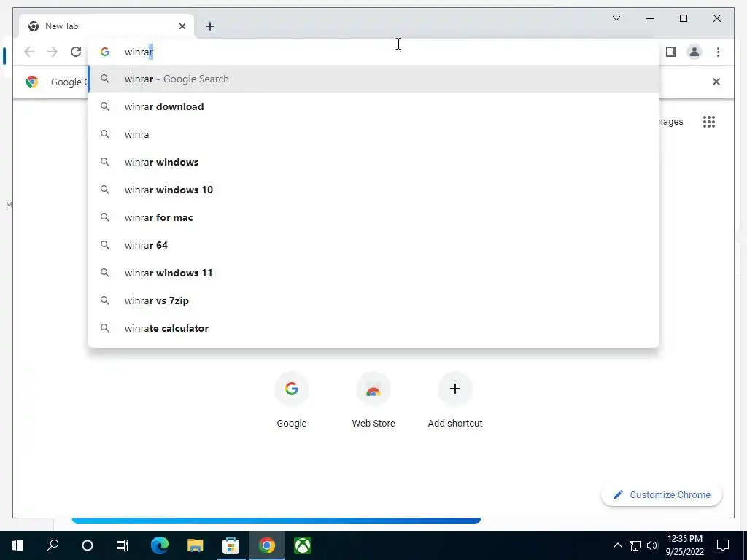This screenshot has width=747, height=560.
Task: Show hidden system tray icons
Action: (617, 545)
